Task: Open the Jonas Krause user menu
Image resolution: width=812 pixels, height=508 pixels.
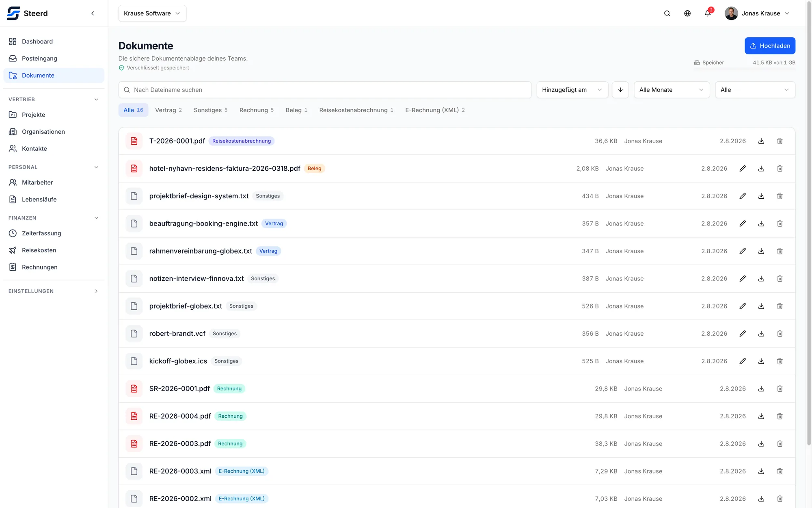Action: tap(758, 13)
